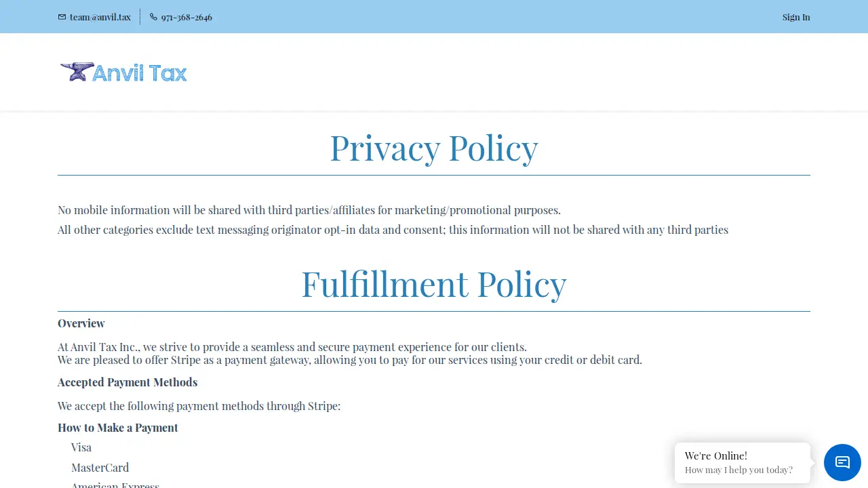Click the Overview subheading
This screenshot has width=868, height=488.
point(81,323)
